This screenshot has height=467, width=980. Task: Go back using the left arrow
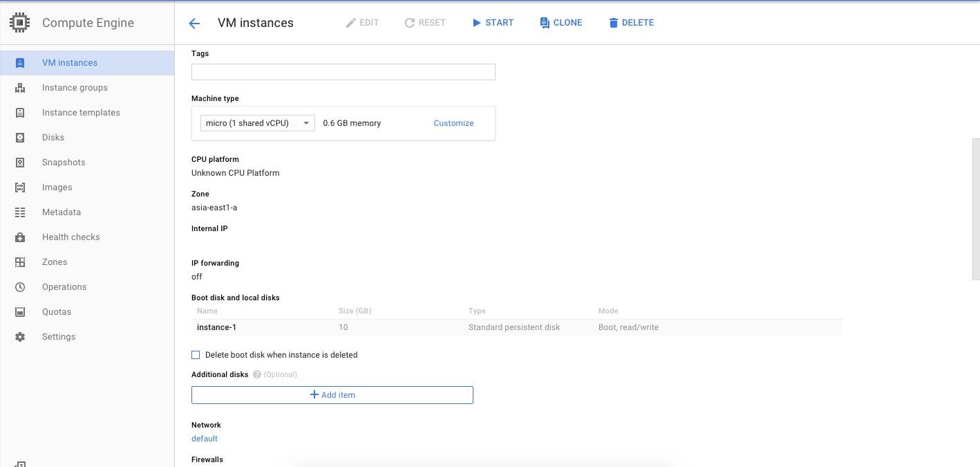tap(194, 24)
